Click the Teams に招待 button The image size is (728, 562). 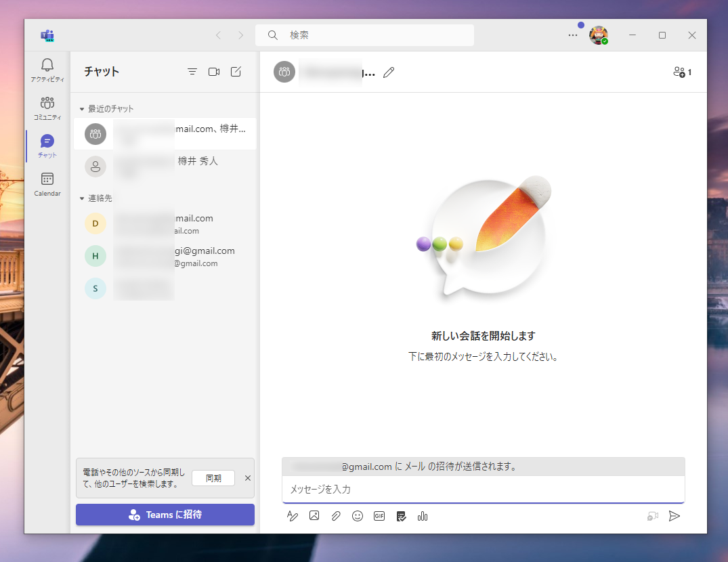(165, 515)
